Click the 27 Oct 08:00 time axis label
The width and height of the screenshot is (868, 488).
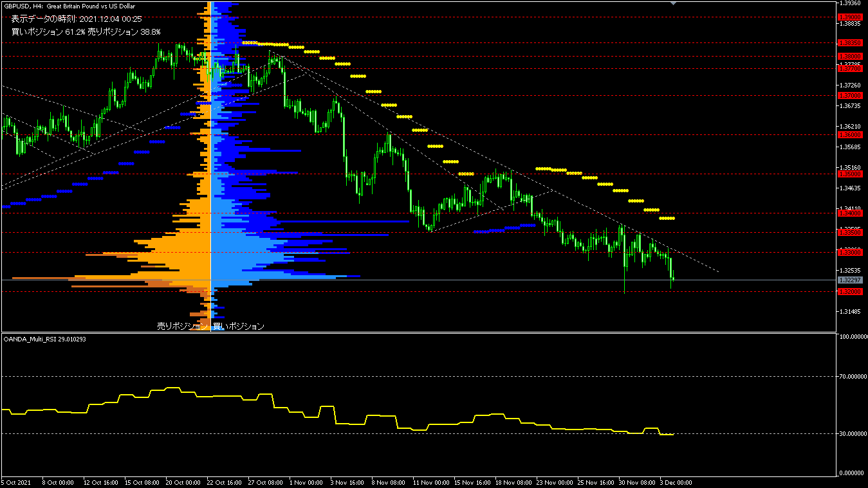click(x=264, y=482)
